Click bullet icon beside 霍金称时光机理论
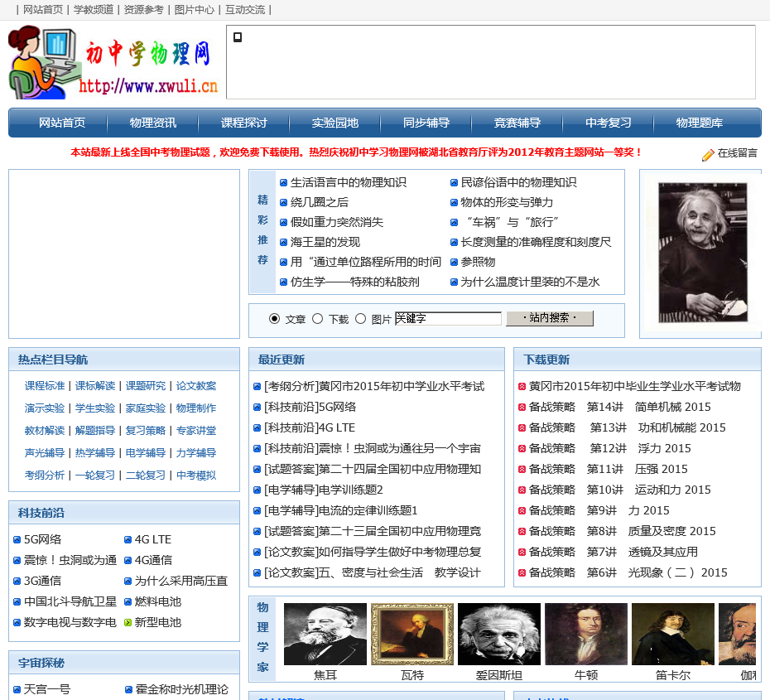770x700 pixels. coord(128,690)
